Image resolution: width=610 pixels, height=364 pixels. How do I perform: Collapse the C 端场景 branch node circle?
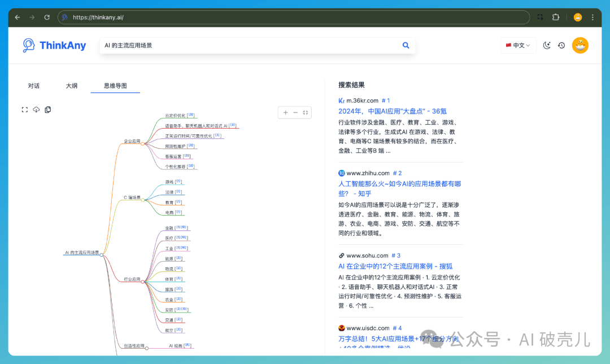pyautogui.click(x=143, y=200)
